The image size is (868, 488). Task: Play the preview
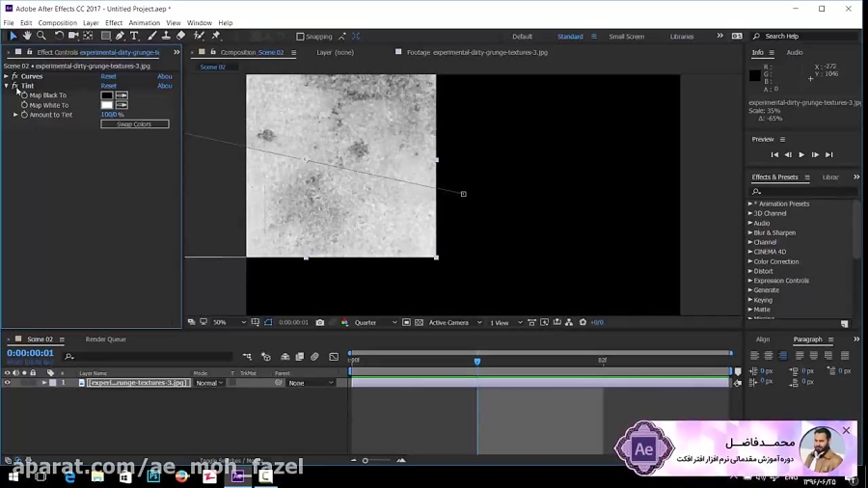point(801,155)
